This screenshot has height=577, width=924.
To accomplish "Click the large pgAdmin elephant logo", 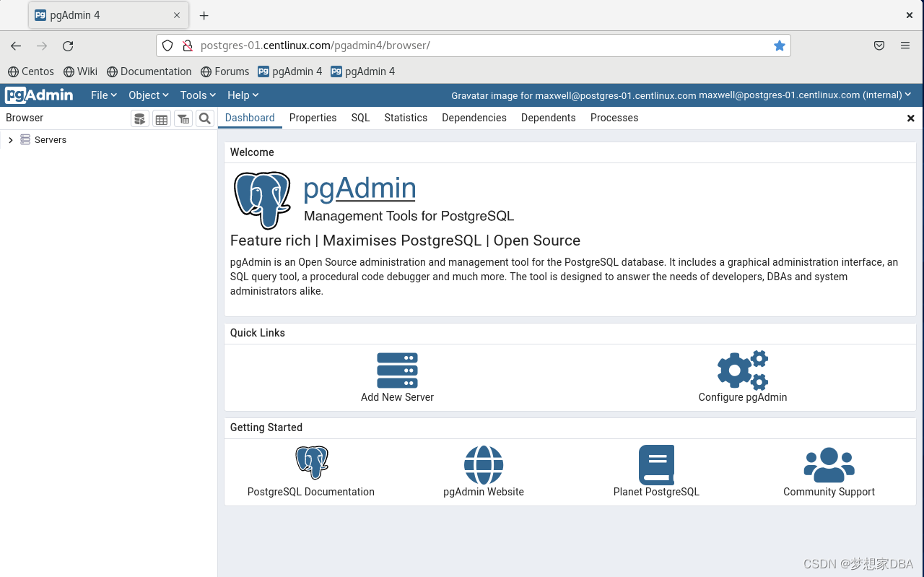I will coord(263,200).
